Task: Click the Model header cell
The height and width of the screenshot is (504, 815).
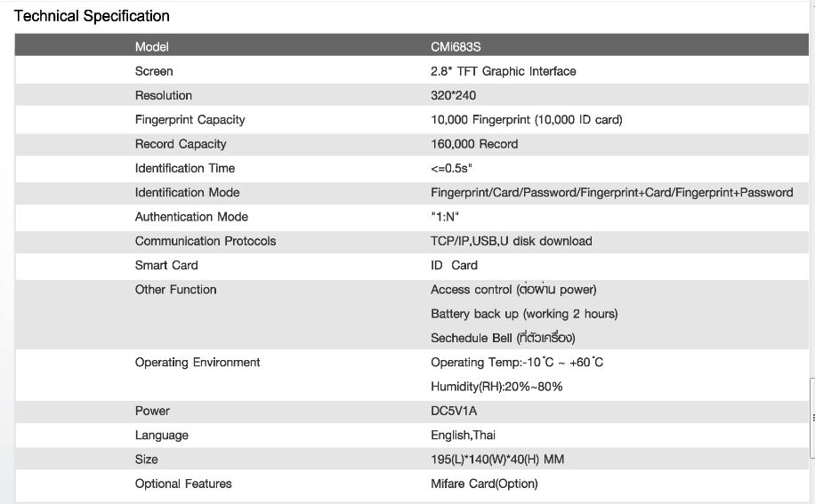Action: pos(152,46)
